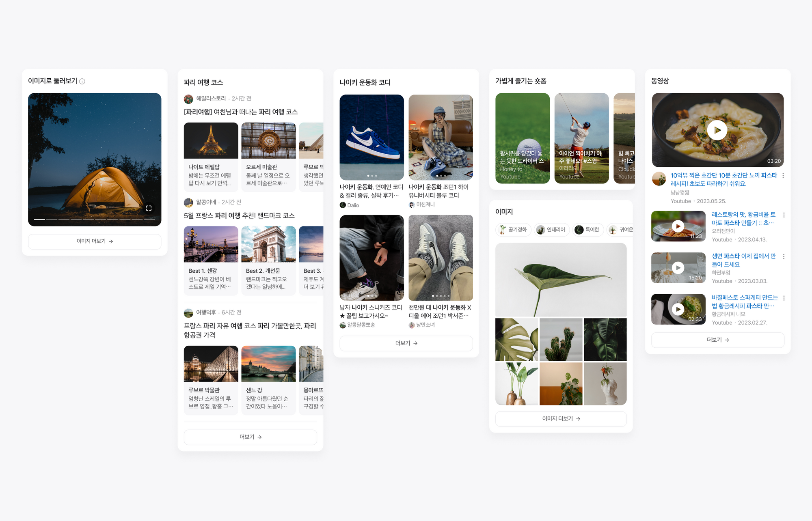Click the play icon on the 02:33 바질페스토 video
812x521 pixels.
(678, 309)
